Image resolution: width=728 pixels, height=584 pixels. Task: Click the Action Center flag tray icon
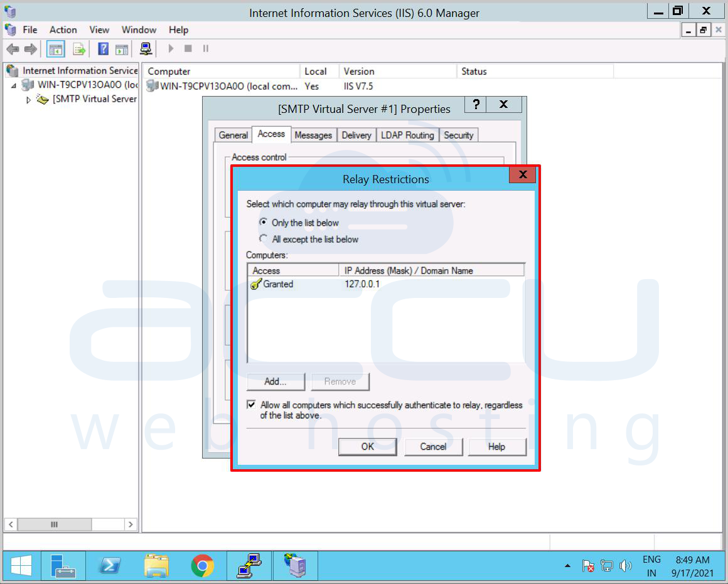click(x=588, y=566)
